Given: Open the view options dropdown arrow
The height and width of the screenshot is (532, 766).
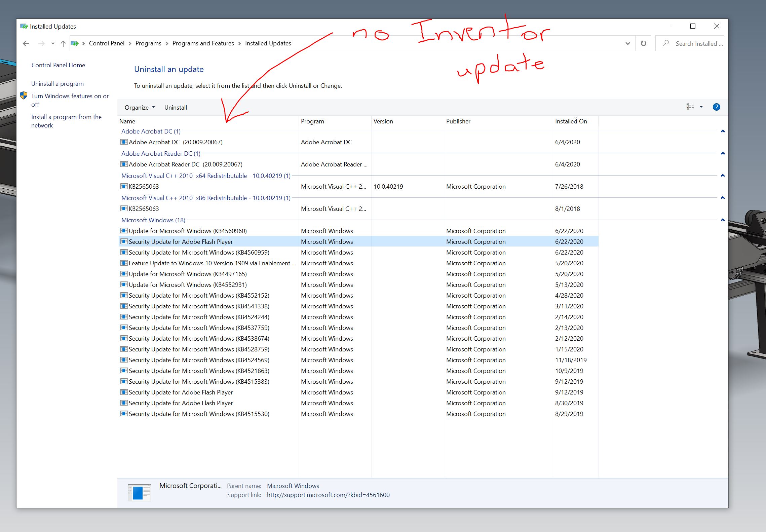Looking at the screenshot, I should point(701,107).
